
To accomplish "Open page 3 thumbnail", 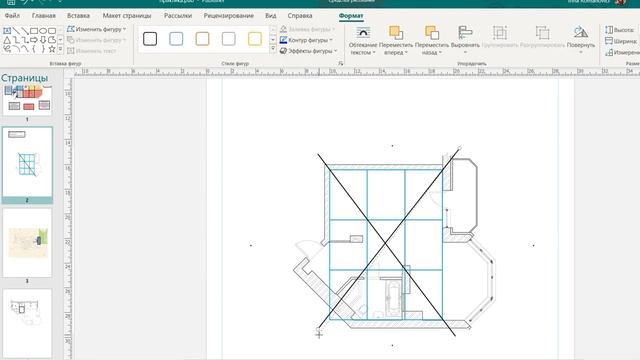I will (x=27, y=243).
